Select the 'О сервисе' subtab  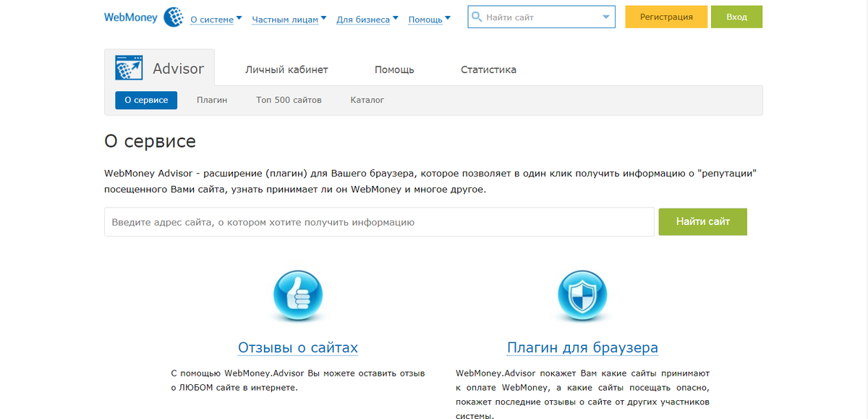pyautogui.click(x=146, y=100)
